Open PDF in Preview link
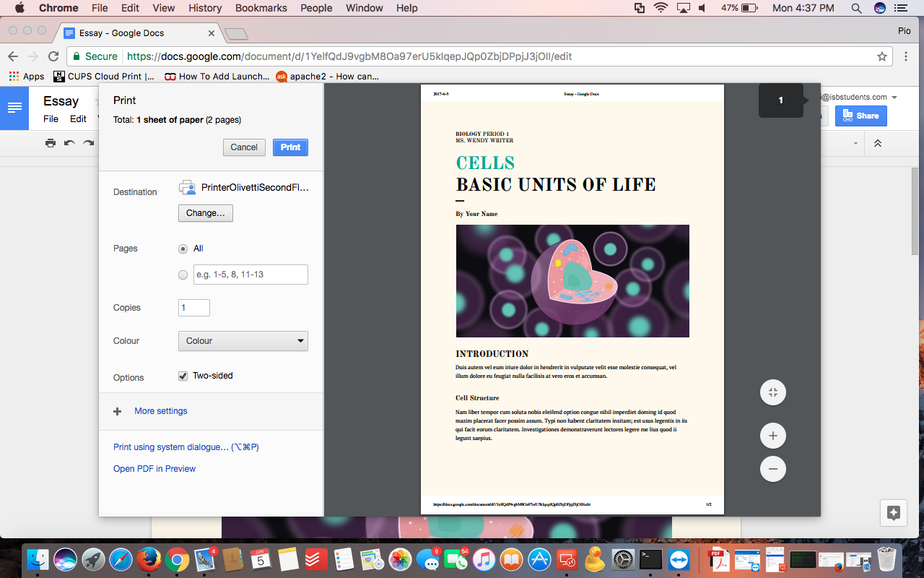This screenshot has height=578, width=924. pos(154,469)
